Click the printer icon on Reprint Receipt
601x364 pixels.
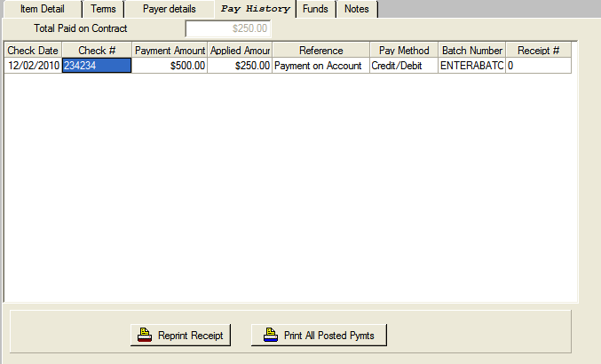click(143, 336)
